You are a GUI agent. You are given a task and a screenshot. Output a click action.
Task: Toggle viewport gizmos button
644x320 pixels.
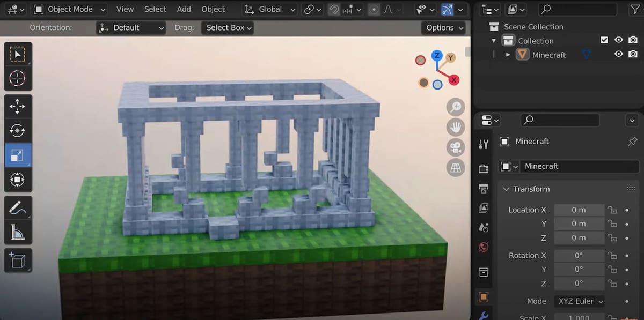click(x=447, y=9)
